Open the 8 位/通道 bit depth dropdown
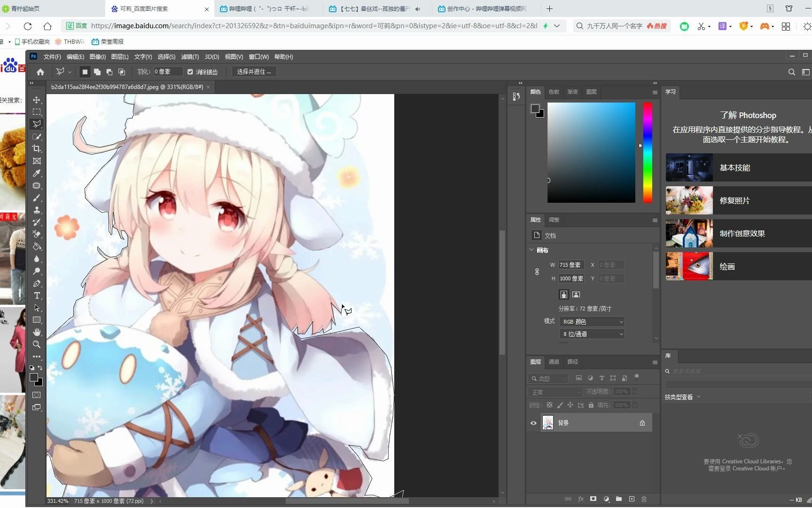 pyautogui.click(x=592, y=334)
